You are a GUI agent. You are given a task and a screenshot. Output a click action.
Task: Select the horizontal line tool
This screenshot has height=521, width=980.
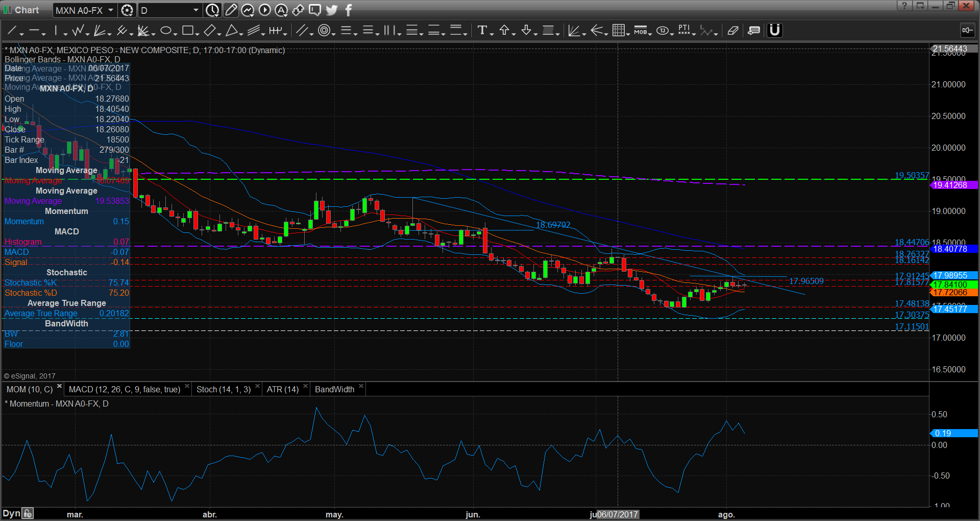(33, 31)
